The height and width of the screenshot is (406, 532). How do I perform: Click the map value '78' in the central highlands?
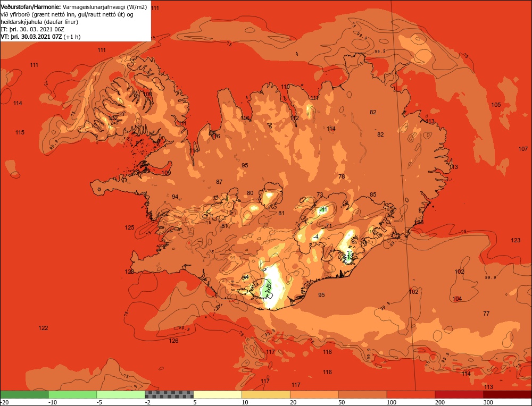pyautogui.click(x=342, y=176)
